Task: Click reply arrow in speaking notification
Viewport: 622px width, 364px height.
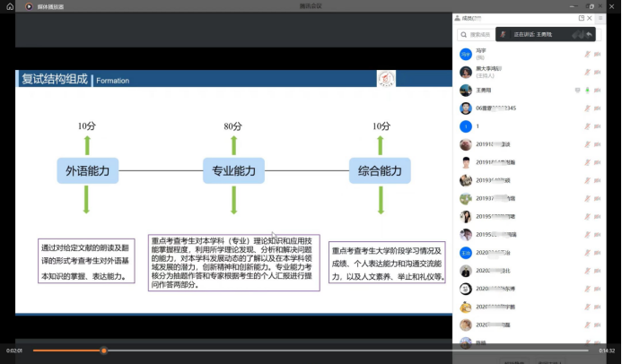Action: pyautogui.click(x=590, y=34)
